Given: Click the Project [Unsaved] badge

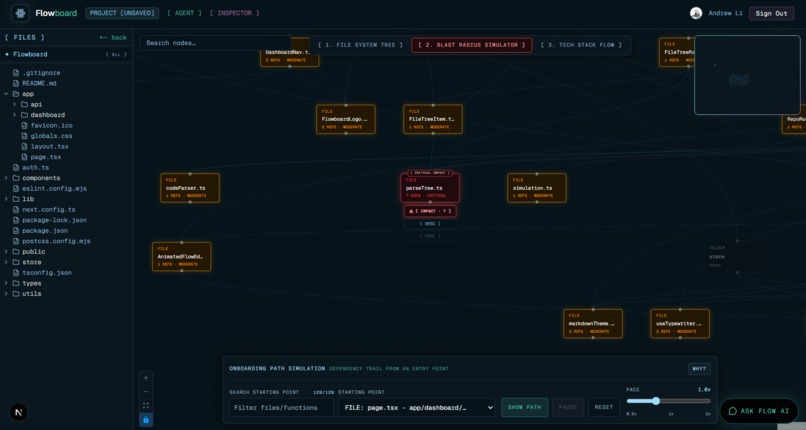Looking at the screenshot, I should pos(122,13).
